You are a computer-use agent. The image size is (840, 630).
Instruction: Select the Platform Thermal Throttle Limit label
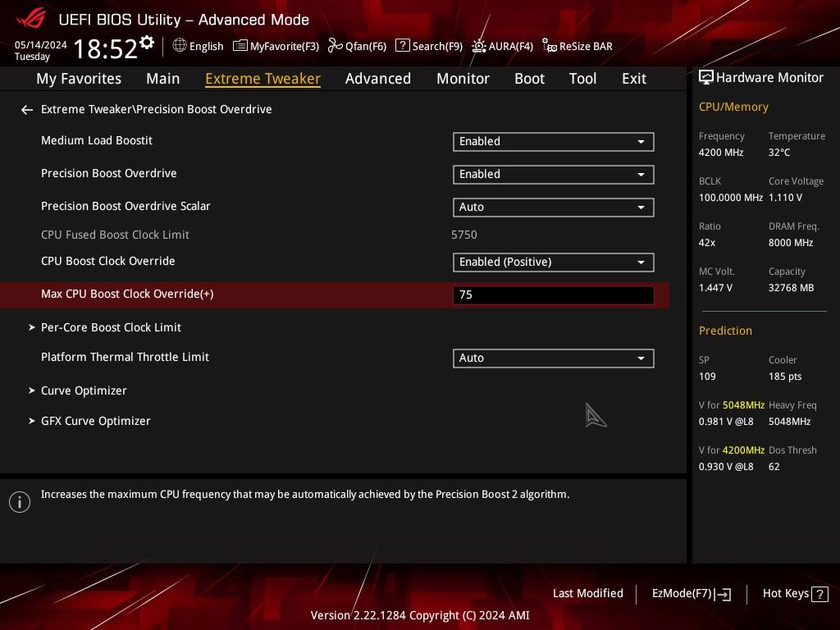click(125, 357)
